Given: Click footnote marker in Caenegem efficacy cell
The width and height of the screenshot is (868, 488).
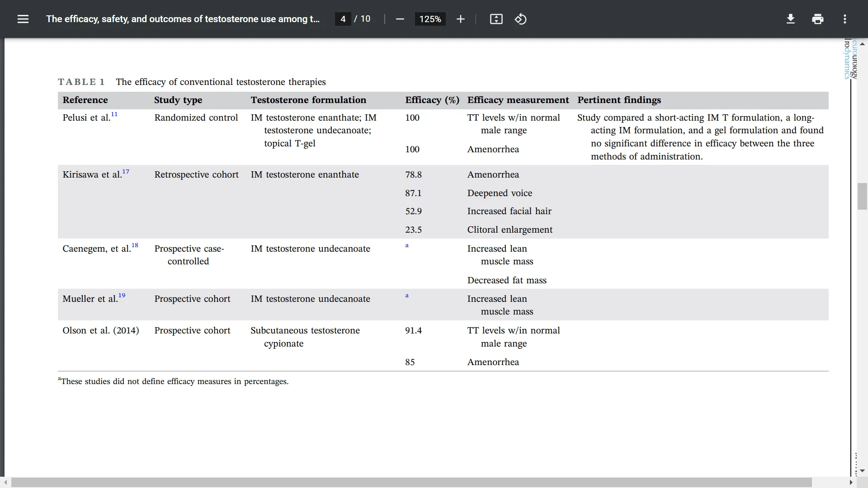Looking at the screenshot, I should [x=407, y=245].
